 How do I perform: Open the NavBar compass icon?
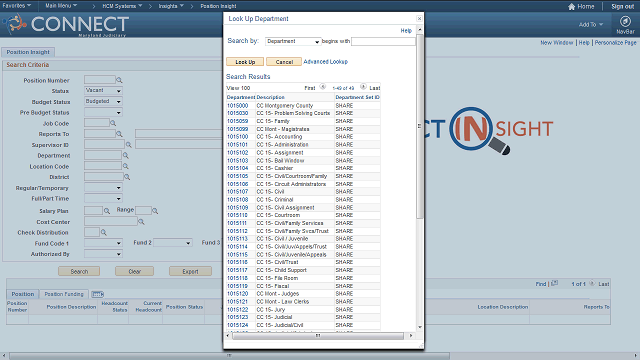(x=625, y=21)
